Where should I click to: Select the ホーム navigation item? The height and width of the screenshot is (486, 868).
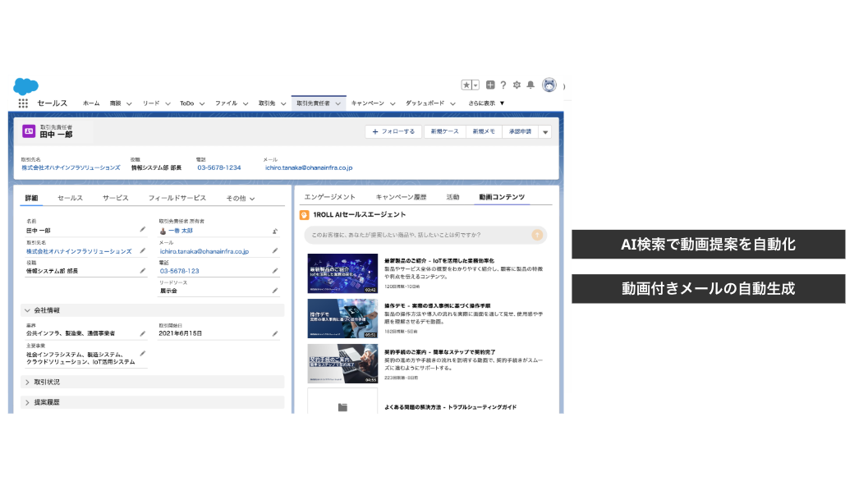[91, 103]
